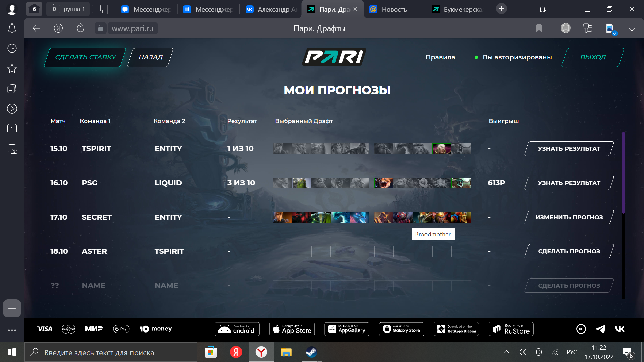Open new browser tab
This screenshot has height=362, width=644.
tap(501, 9)
